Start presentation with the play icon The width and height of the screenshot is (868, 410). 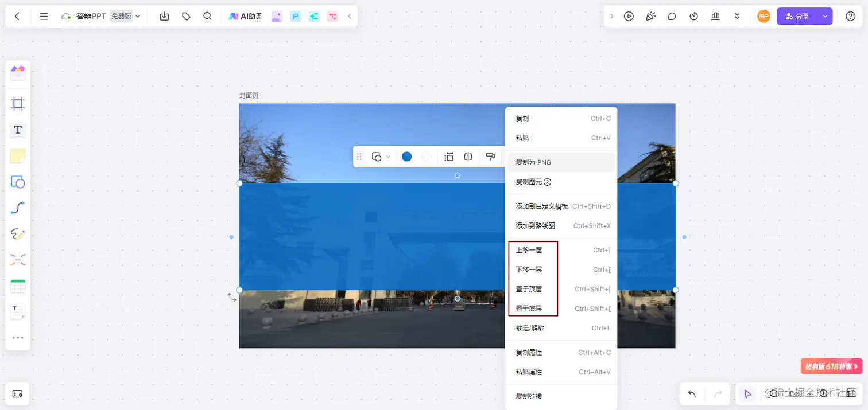click(x=629, y=17)
